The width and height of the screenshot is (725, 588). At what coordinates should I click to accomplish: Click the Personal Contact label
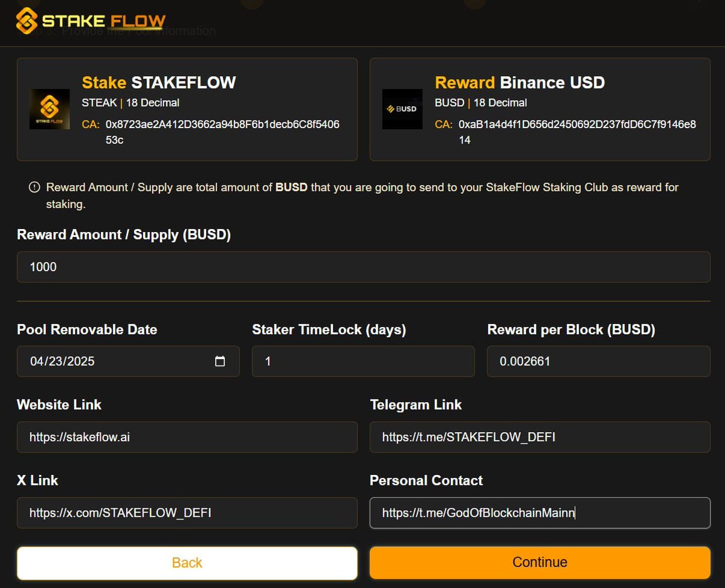point(426,481)
